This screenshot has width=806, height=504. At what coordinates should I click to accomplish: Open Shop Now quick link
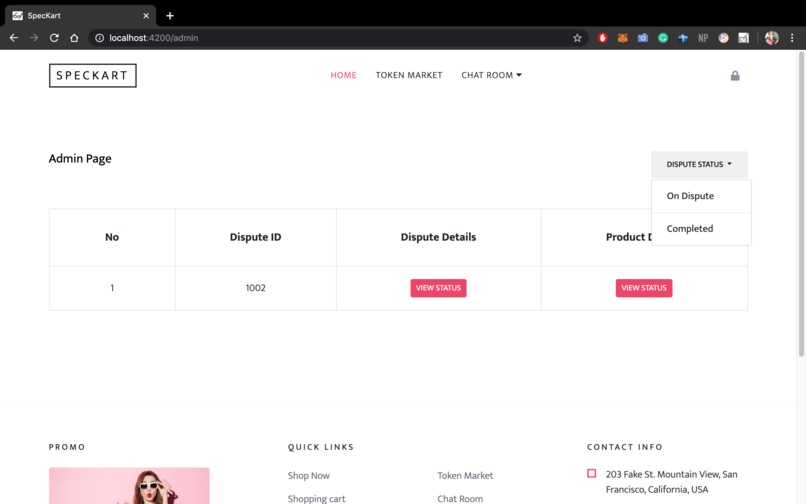(x=308, y=476)
